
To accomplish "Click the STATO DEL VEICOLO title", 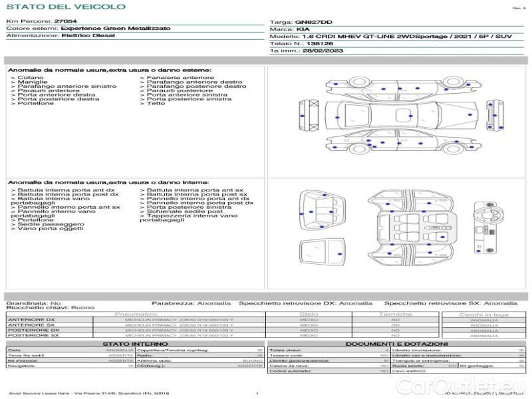I will 65,7.
